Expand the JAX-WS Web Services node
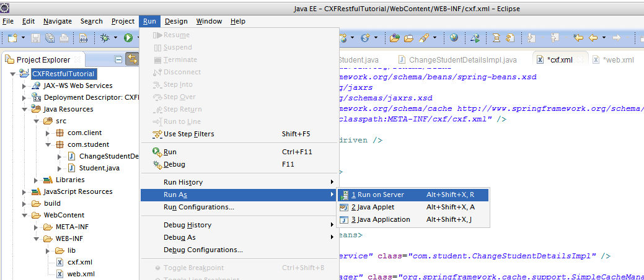The image size is (644, 280). (24, 85)
